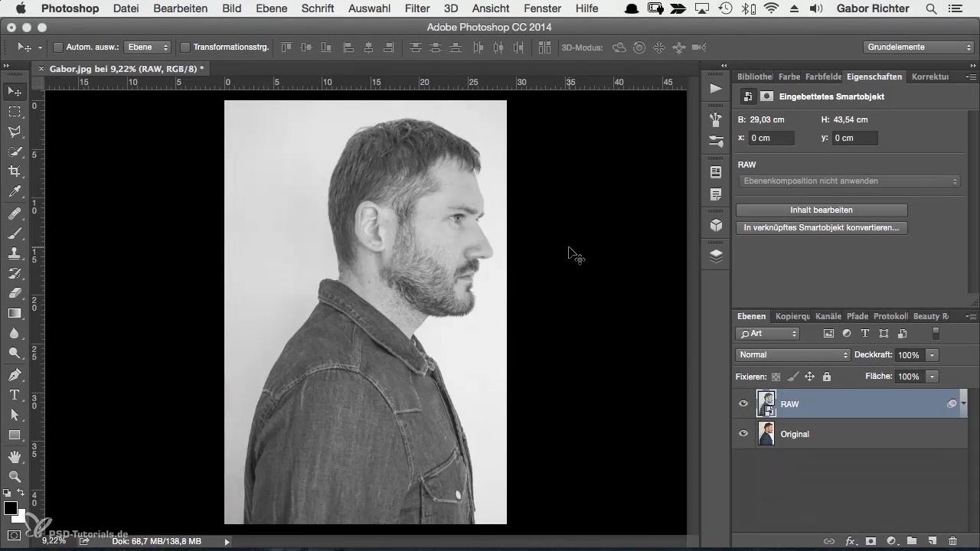This screenshot has height=551, width=980.
Task: Select the Eyedropper tool
Action: [15, 192]
